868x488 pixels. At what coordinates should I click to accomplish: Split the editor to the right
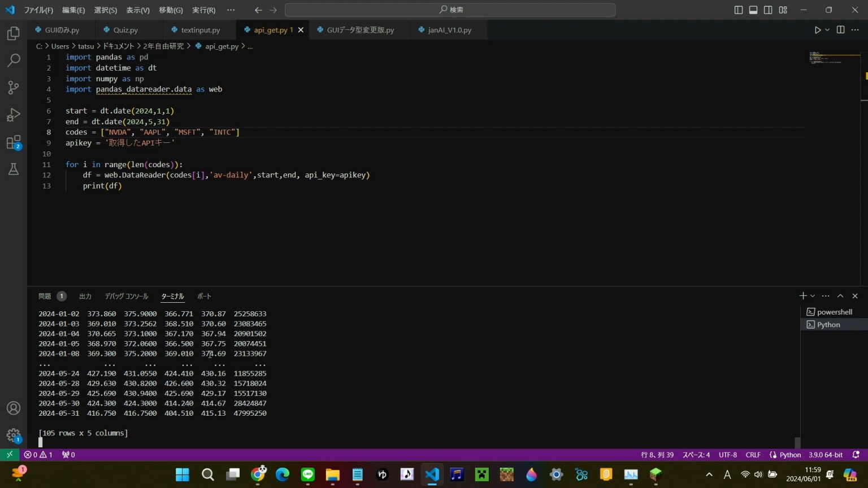(840, 30)
